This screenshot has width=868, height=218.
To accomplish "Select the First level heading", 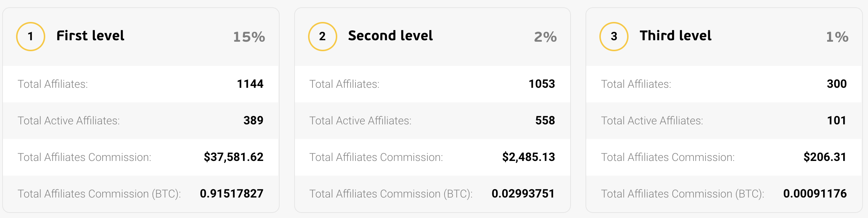I will point(91,36).
